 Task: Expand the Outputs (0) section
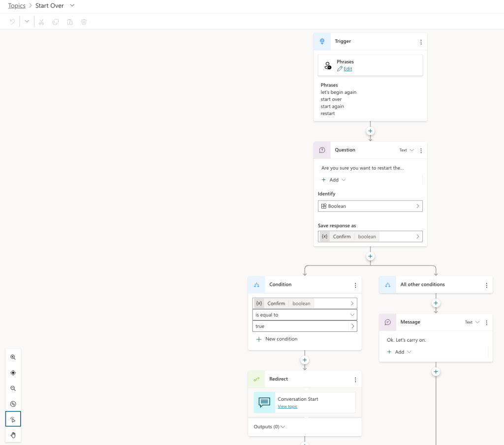click(x=269, y=427)
